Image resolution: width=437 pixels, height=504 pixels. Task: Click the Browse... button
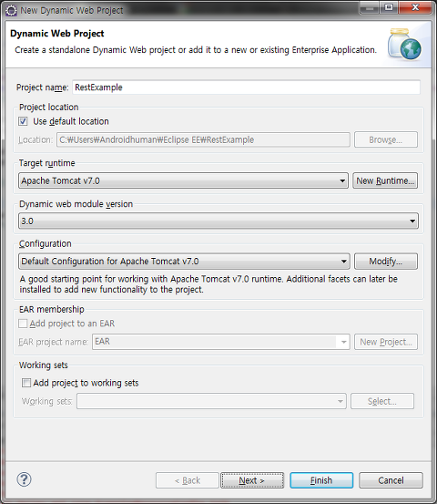386,139
